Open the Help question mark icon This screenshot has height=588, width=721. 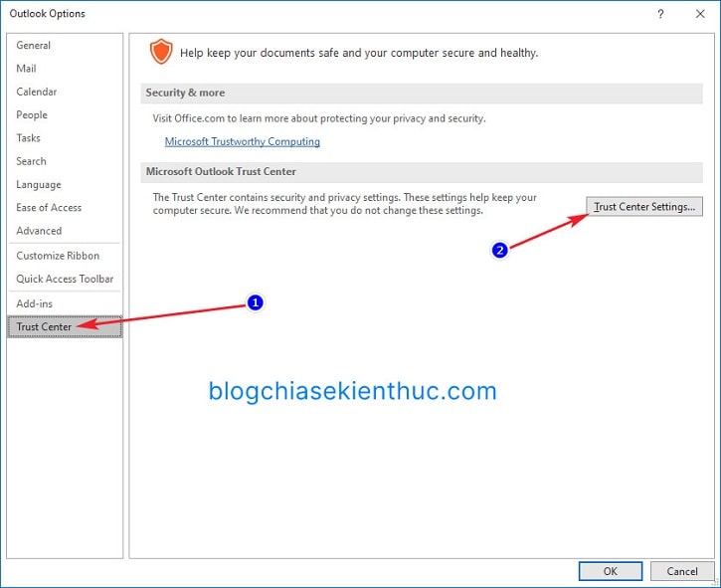pos(660,14)
